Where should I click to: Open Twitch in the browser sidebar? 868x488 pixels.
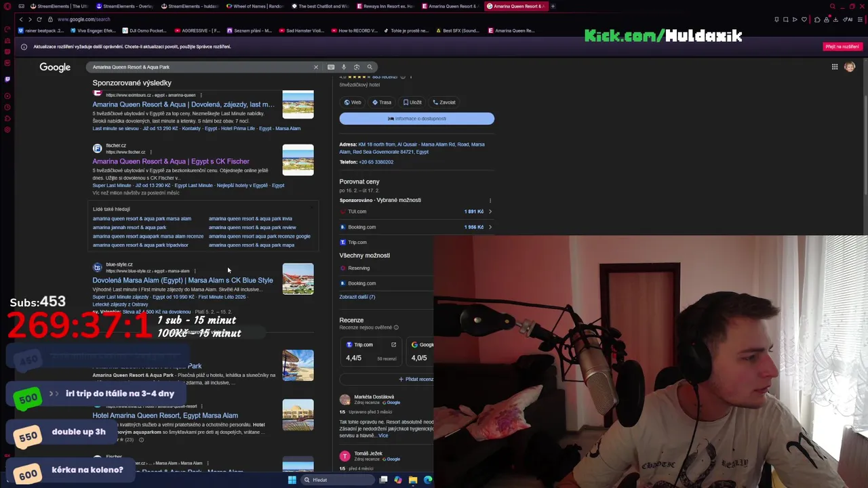click(7, 79)
